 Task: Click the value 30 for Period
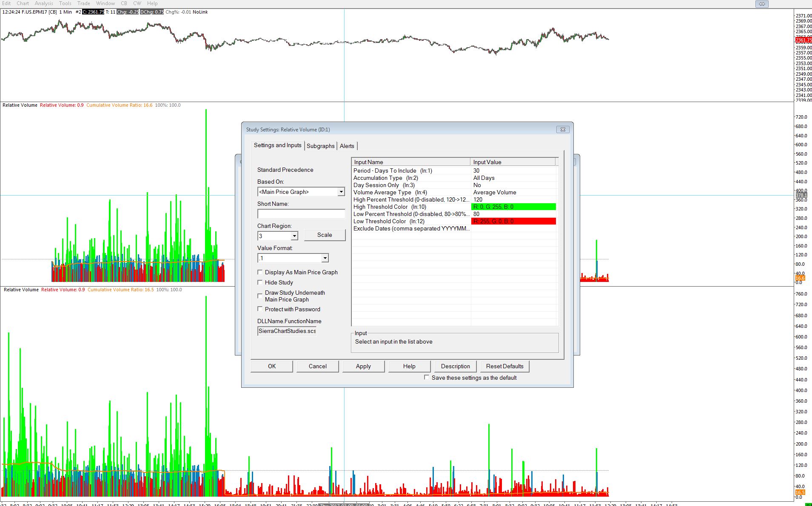tap(476, 171)
